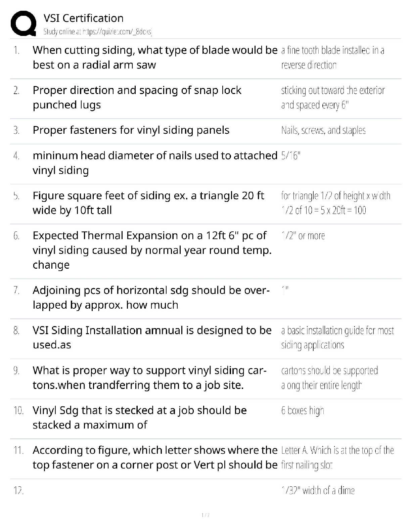Screen dimensions: 411x532
Task: Click the triangle formula answer text
Action: click(x=335, y=203)
